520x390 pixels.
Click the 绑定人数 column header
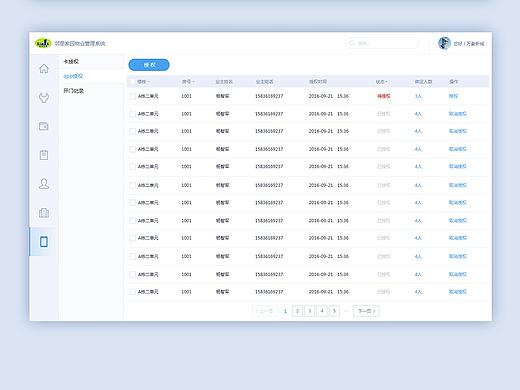click(x=423, y=82)
